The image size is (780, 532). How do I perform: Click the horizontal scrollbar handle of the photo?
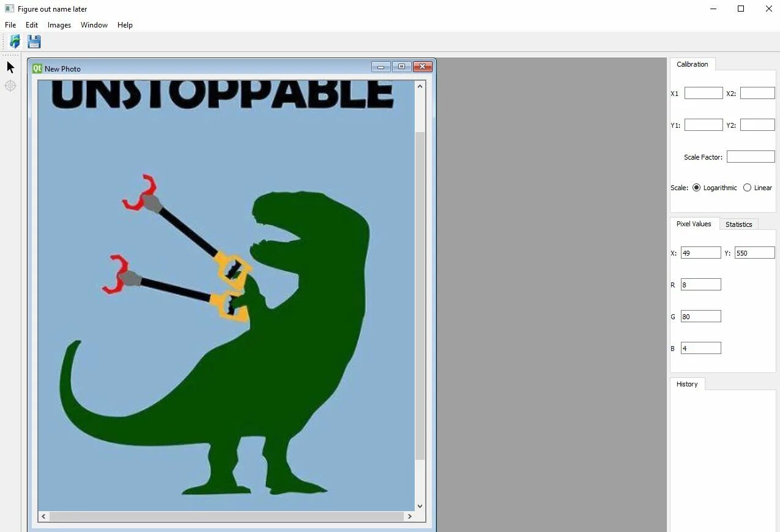click(x=226, y=517)
